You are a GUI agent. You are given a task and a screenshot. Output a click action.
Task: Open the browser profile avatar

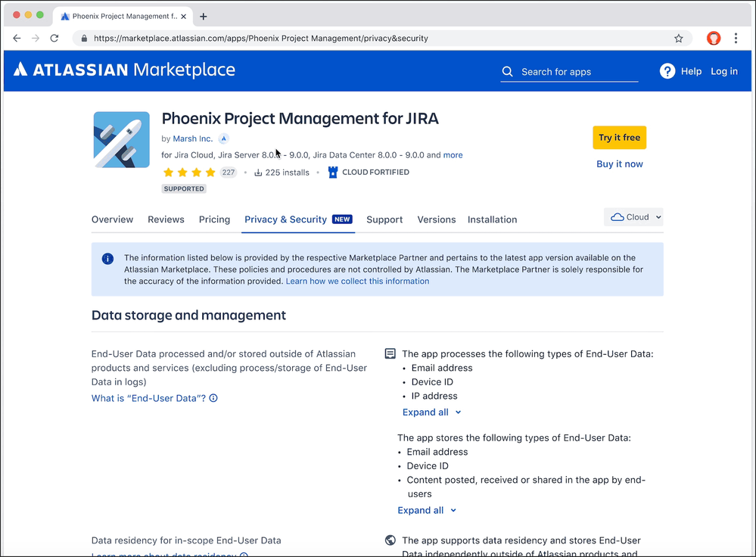pos(714,38)
